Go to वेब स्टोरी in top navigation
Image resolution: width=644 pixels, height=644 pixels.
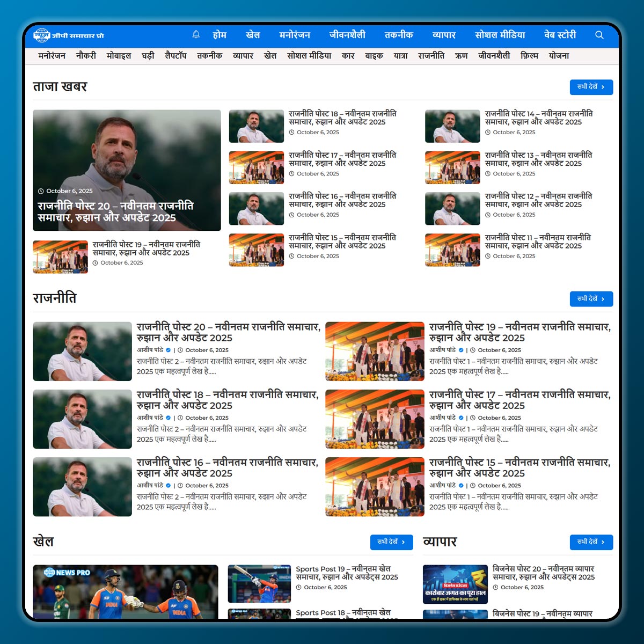560,35
